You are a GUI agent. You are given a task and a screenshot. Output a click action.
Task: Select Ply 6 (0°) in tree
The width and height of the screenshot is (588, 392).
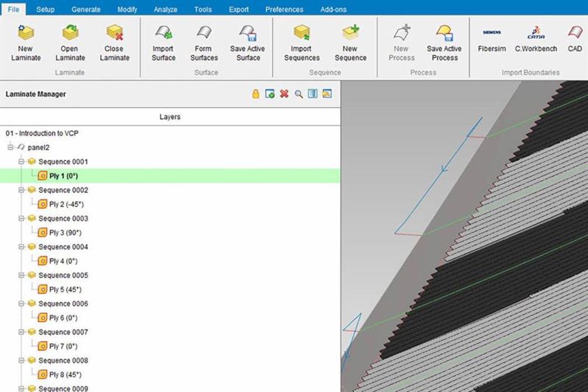(x=63, y=317)
